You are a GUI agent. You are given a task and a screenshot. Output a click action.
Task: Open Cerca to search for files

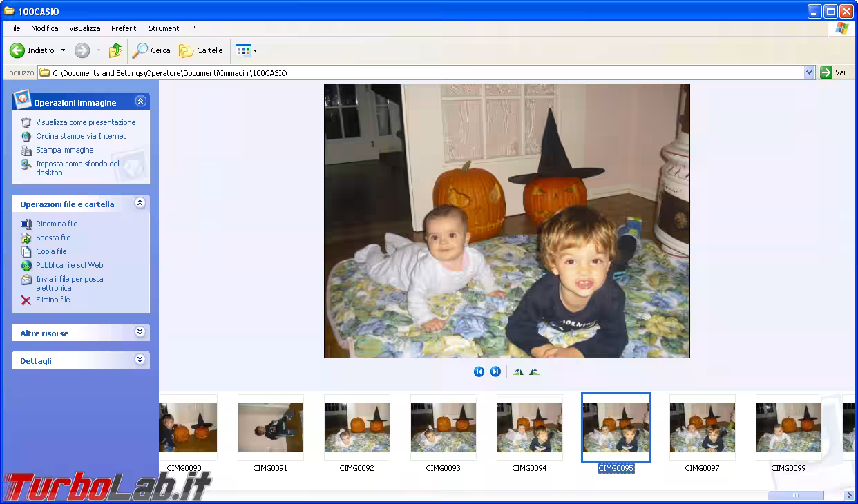click(x=151, y=50)
